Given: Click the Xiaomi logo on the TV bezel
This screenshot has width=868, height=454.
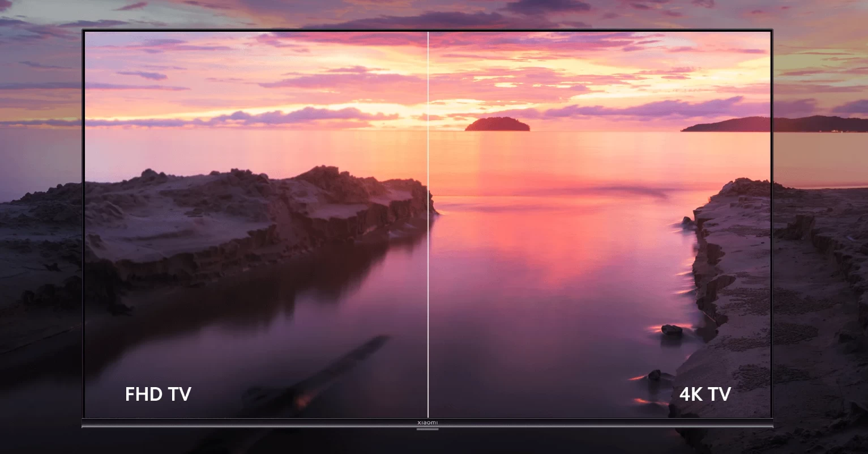Looking at the screenshot, I should point(429,422).
